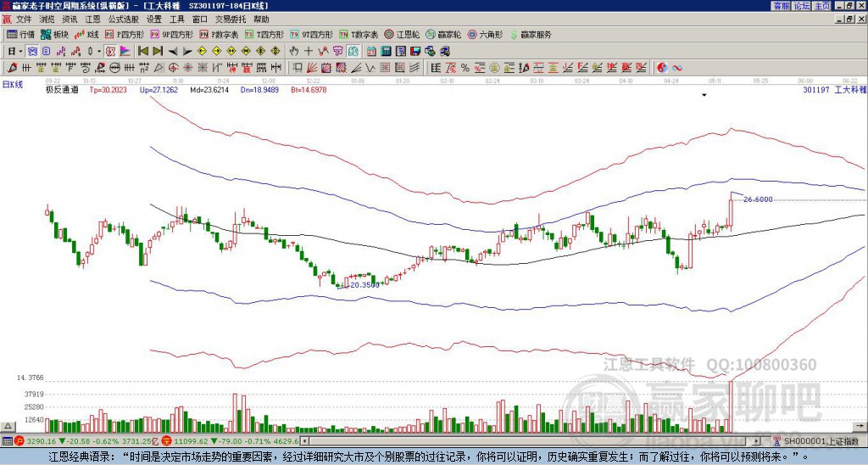Open the 论坛 forum link
868x465 pixels.
pos(802,6)
